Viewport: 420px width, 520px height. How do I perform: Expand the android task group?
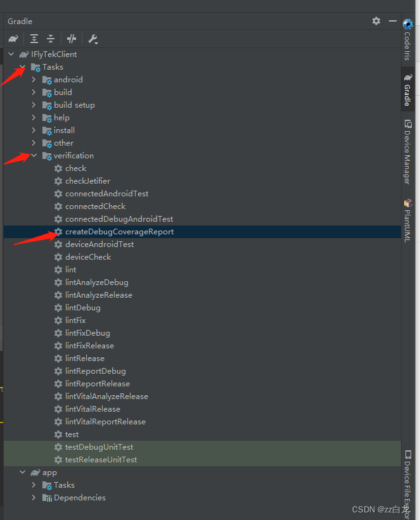(34, 80)
